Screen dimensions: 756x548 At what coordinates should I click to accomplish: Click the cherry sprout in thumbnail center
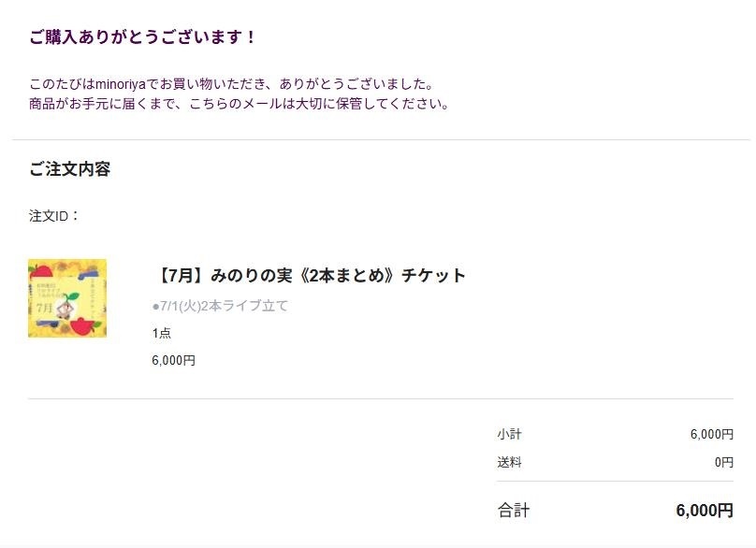[66, 305]
